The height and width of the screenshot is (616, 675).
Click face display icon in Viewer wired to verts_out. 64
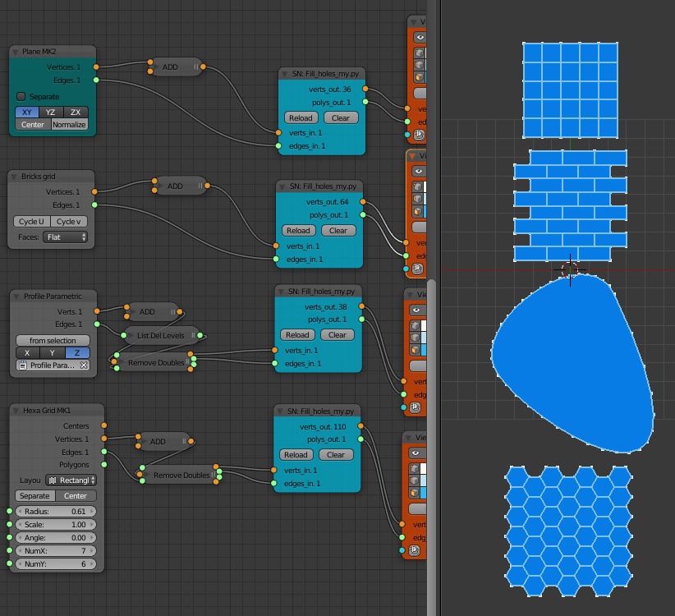click(x=417, y=211)
